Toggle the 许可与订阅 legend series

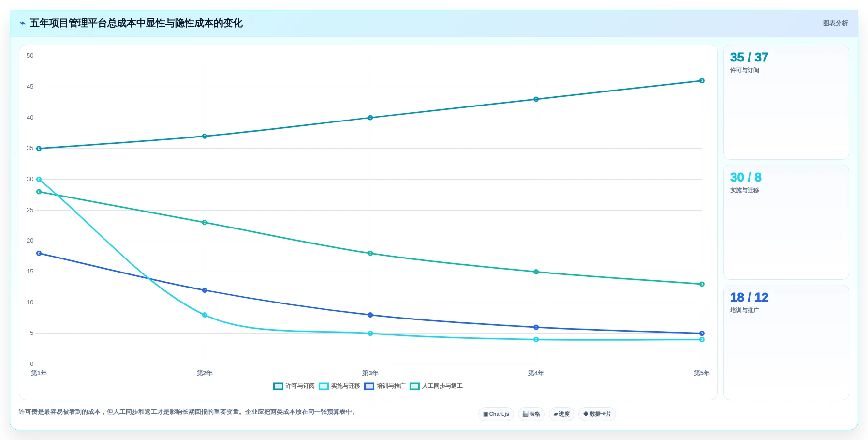tap(294, 386)
